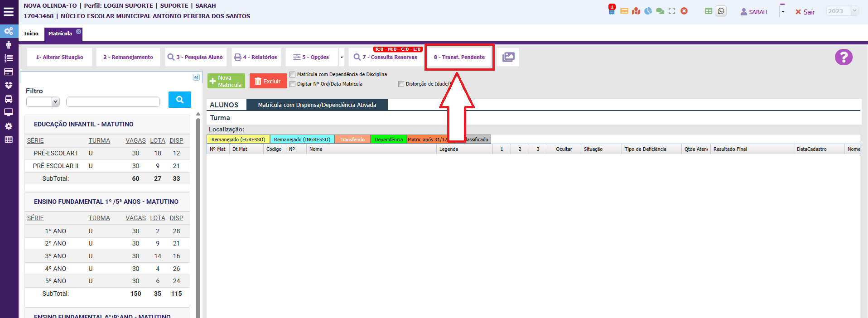
Task: Open the green chat bubbles icon
Action: (x=660, y=11)
